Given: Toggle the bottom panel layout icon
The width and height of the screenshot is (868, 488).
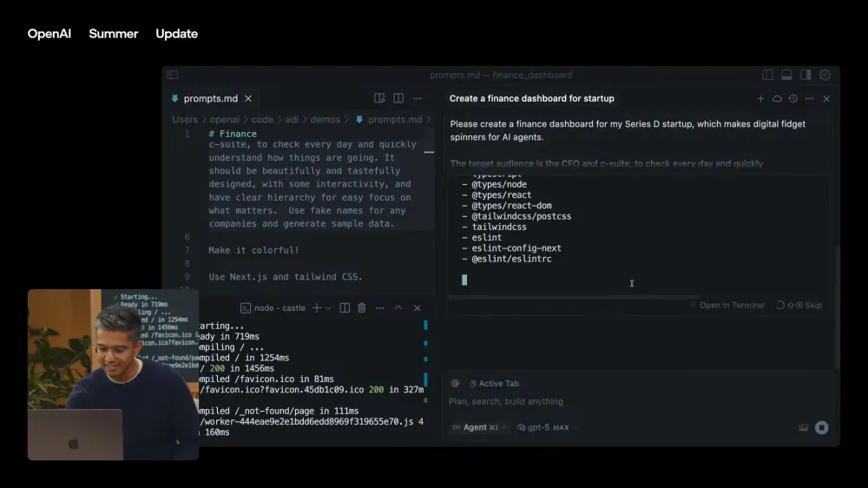Looking at the screenshot, I should 786,75.
